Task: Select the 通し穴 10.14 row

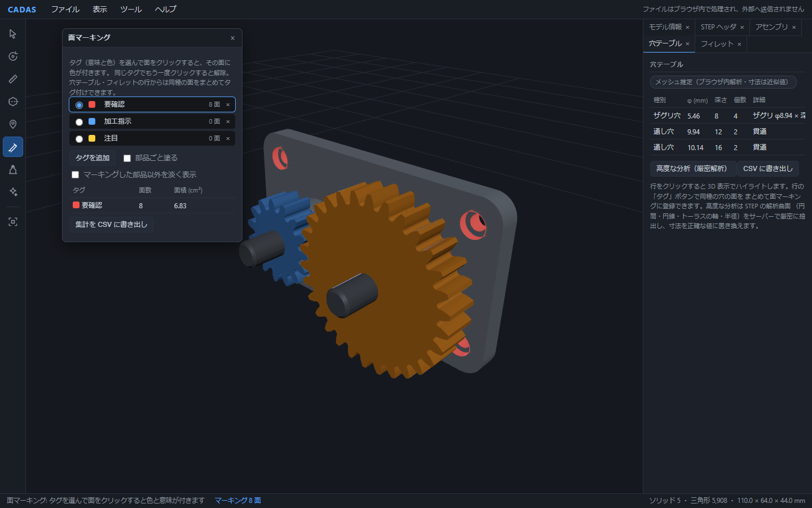Action: pyautogui.click(x=727, y=147)
